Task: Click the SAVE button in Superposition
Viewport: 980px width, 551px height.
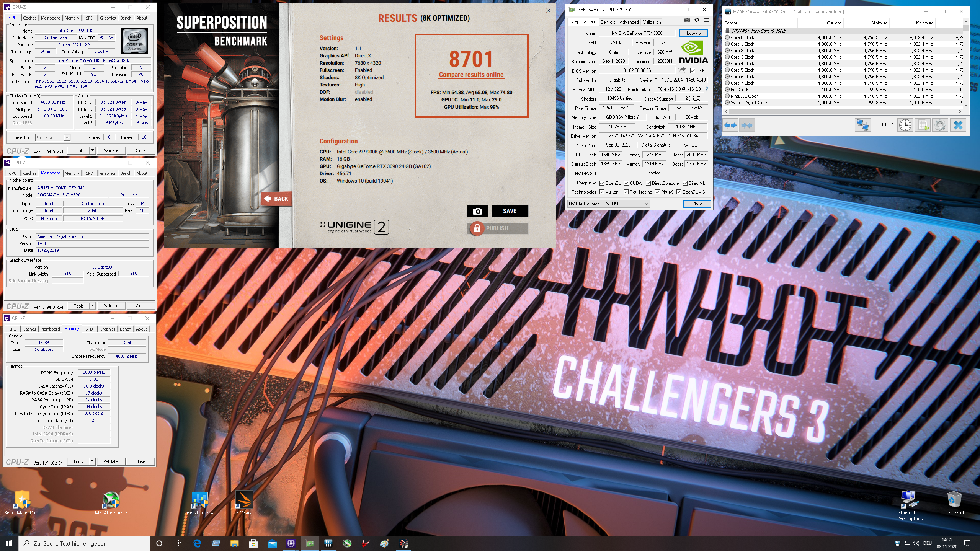Action: point(510,211)
